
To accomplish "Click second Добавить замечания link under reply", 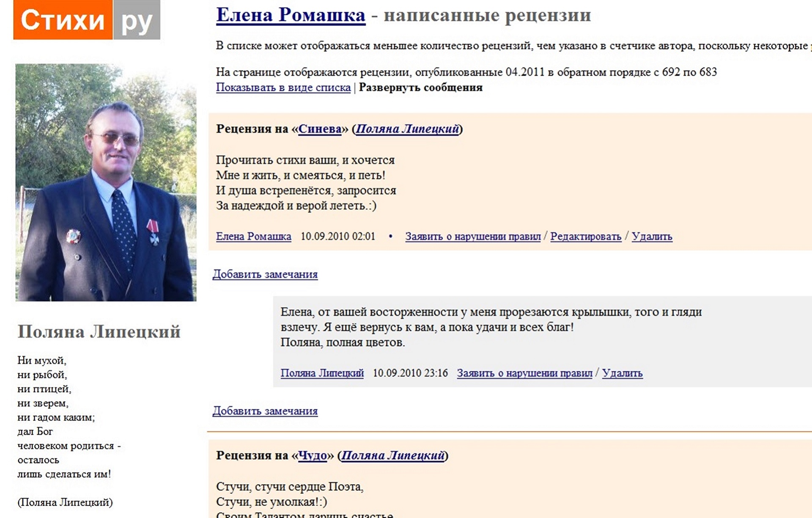I will (265, 411).
